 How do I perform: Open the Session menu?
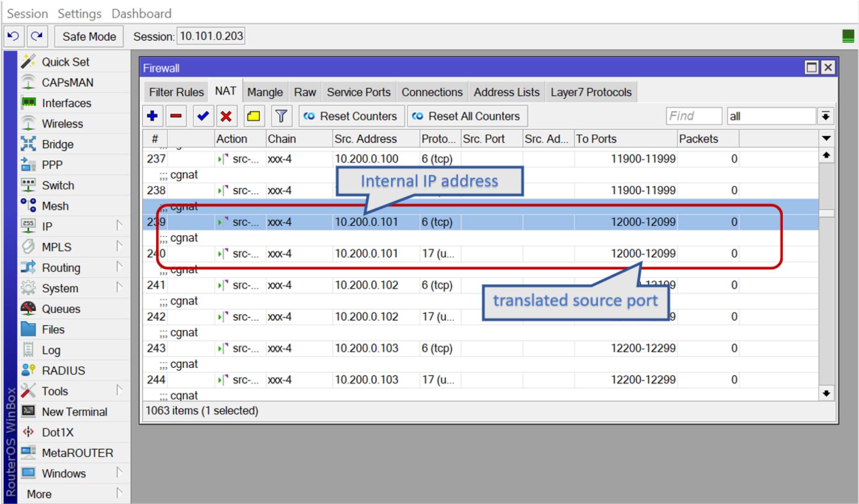[x=27, y=13]
